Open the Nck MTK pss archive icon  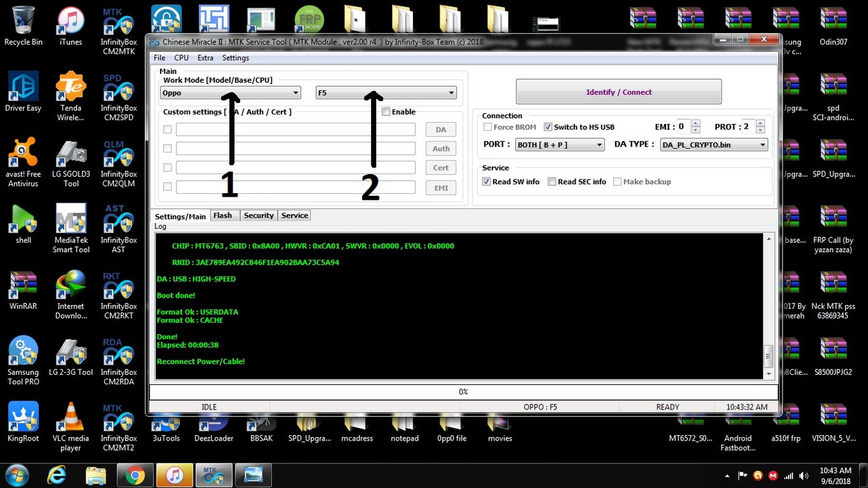pyautogui.click(x=833, y=295)
